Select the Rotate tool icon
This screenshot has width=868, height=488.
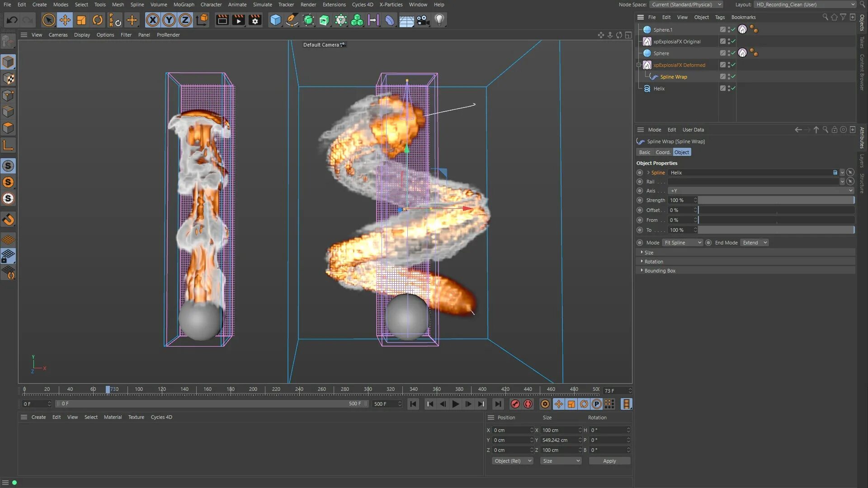click(x=97, y=20)
